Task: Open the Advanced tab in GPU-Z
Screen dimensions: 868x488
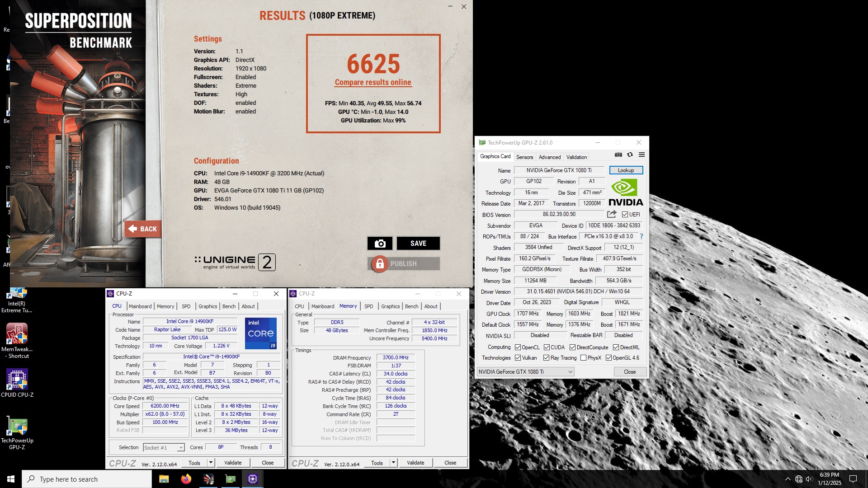Action: [550, 157]
